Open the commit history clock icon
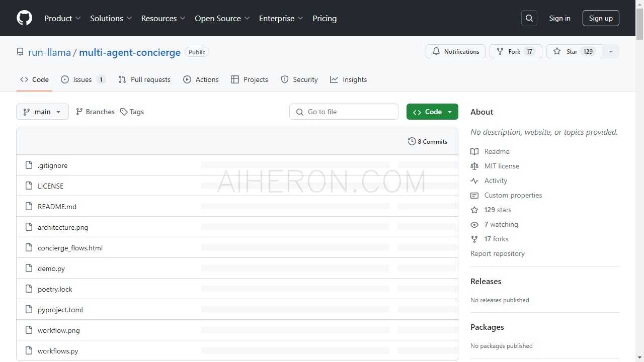The image size is (644, 362). click(x=412, y=141)
